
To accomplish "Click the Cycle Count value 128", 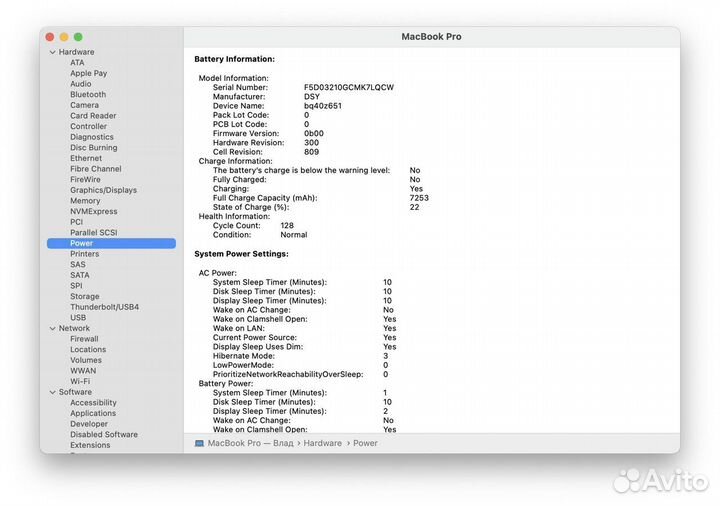I will point(287,225).
